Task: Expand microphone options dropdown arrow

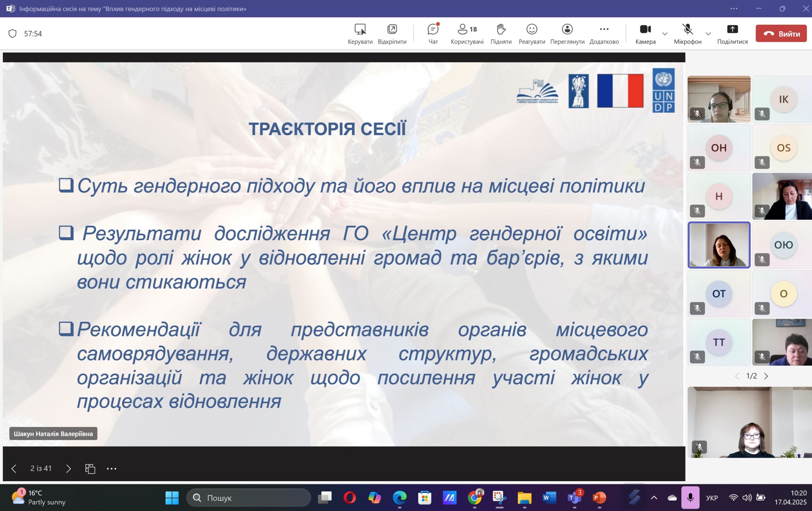Action: [x=708, y=34]
